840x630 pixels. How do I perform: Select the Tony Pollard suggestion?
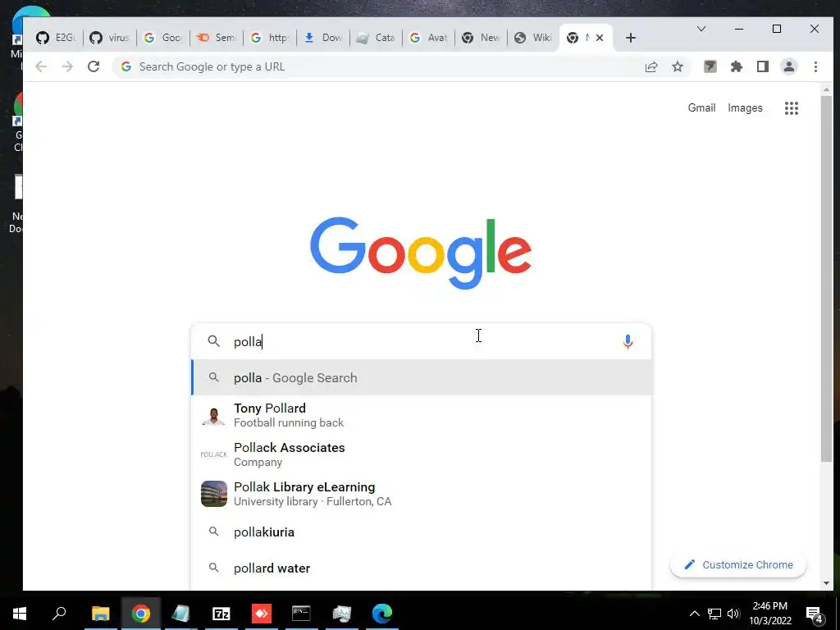coord(422,415)
